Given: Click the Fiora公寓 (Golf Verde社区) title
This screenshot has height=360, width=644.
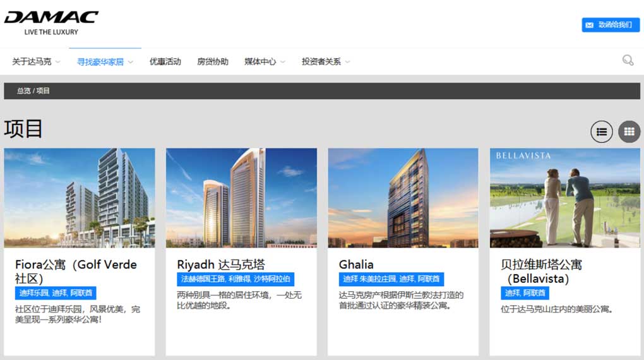Looking at the screenshot, I should 76,271.
